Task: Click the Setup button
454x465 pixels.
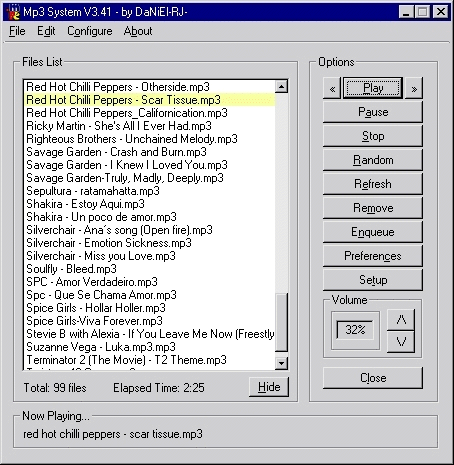Action: pyautogui.click(x=373, y=280)
